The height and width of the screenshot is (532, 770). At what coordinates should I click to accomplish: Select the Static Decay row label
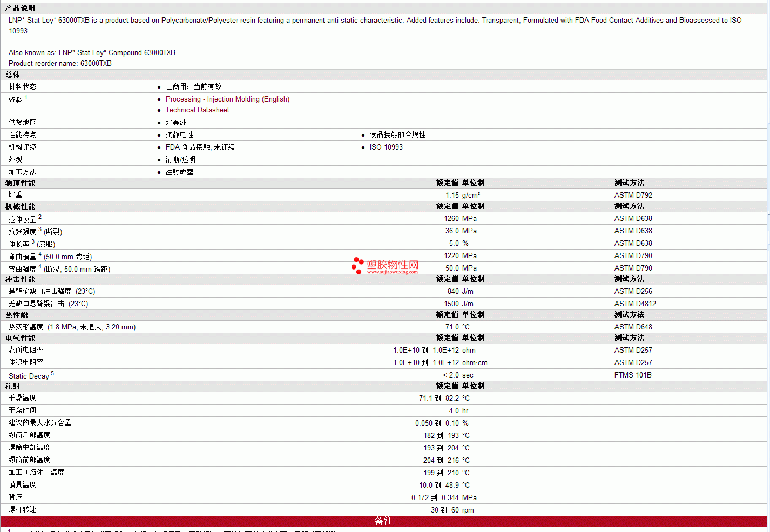pos(31,375)
